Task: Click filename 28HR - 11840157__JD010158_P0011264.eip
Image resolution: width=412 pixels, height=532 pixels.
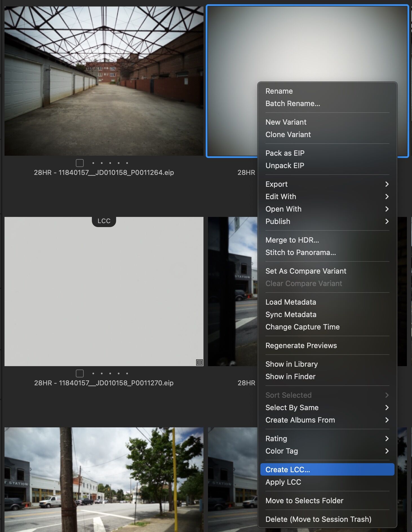Action: (104, 172)
